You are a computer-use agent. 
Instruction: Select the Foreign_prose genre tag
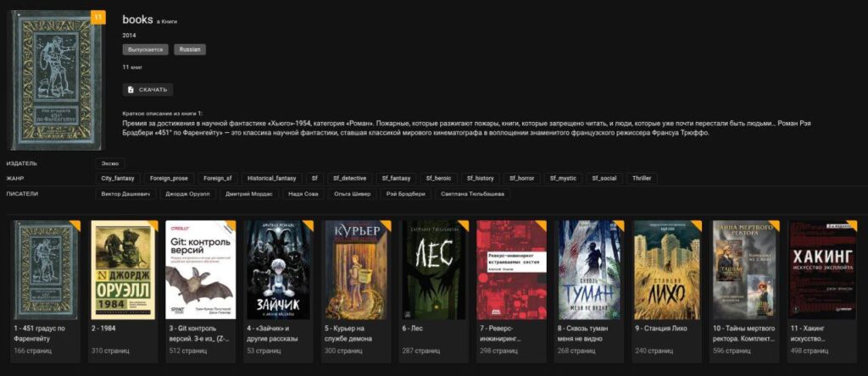[169, 179]
